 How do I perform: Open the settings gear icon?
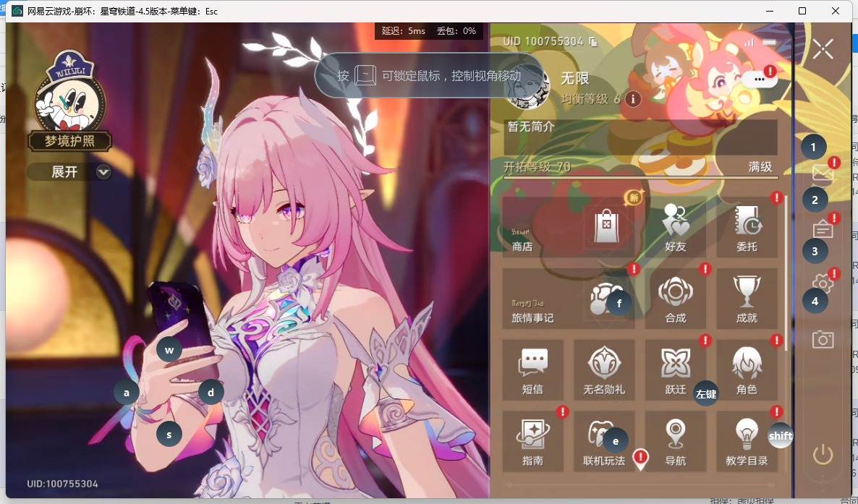click(x=823, y=283)
